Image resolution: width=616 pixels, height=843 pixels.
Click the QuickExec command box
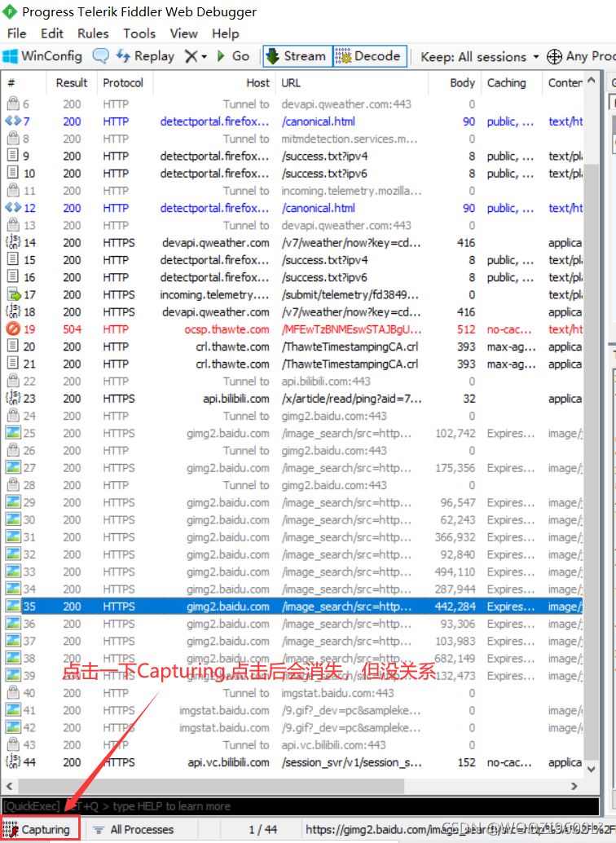pos(301,805)
